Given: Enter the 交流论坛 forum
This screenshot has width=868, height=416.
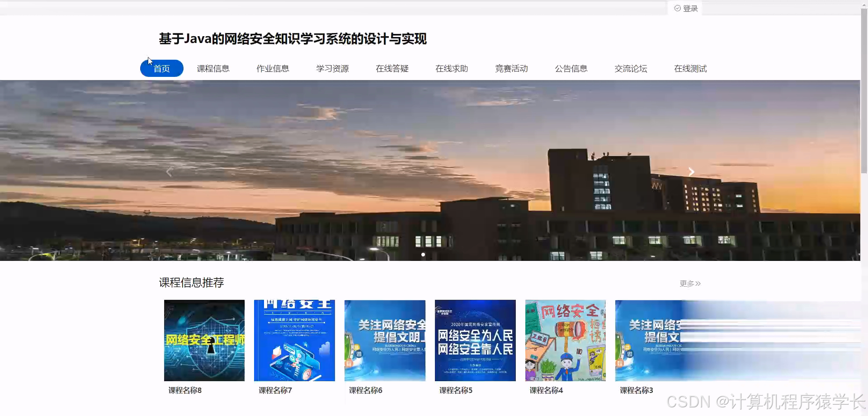Looking at the screenshot, I should pyautogui.click(x=631, y=68).
